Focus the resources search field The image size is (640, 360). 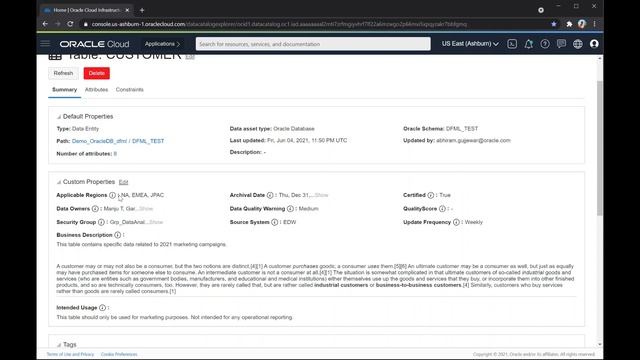[313, 44]
